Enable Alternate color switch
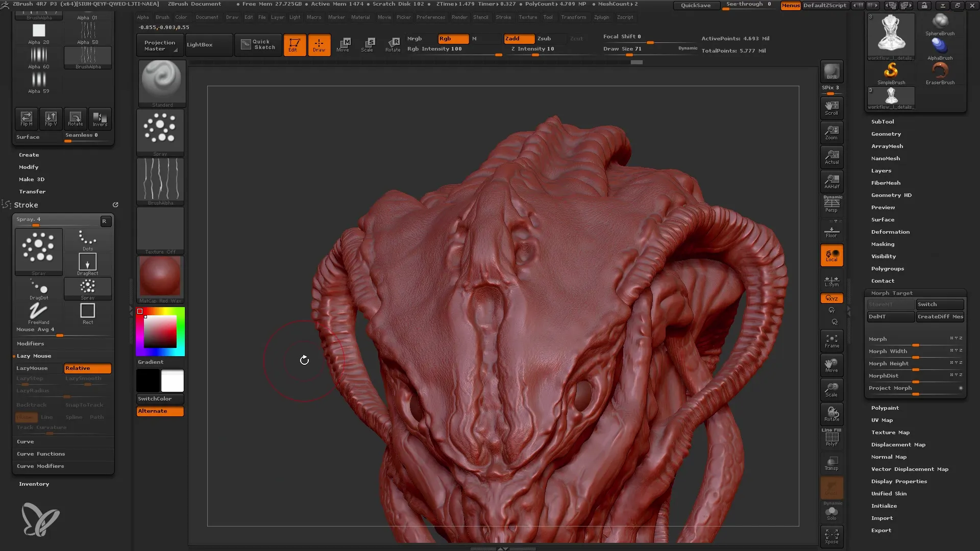The width and height of the screenshot is (980, 551). tap(160, 410)
